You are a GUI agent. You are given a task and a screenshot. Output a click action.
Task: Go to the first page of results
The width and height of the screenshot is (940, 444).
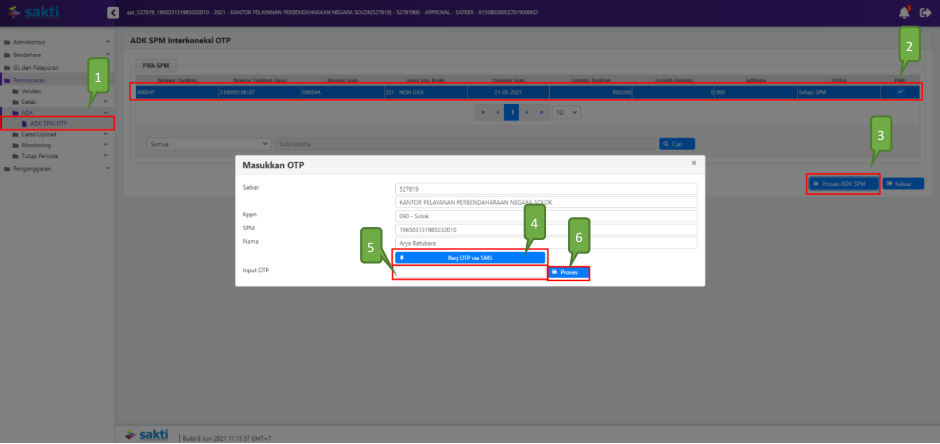483,112
